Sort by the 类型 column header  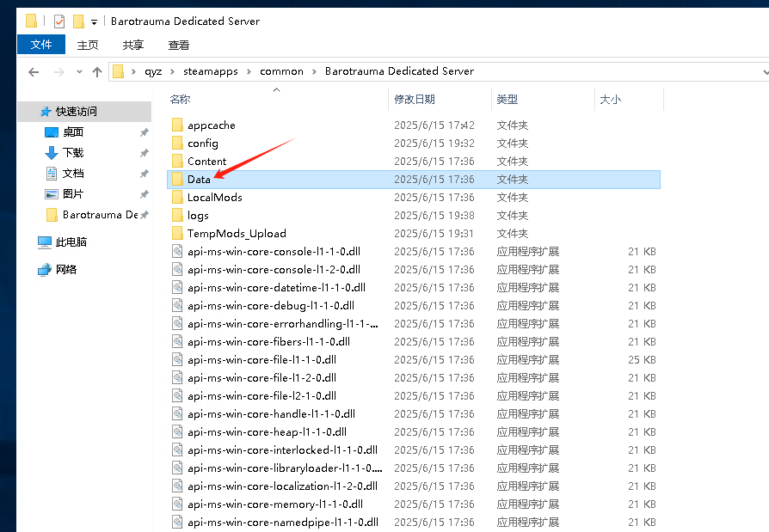point(508,100)
